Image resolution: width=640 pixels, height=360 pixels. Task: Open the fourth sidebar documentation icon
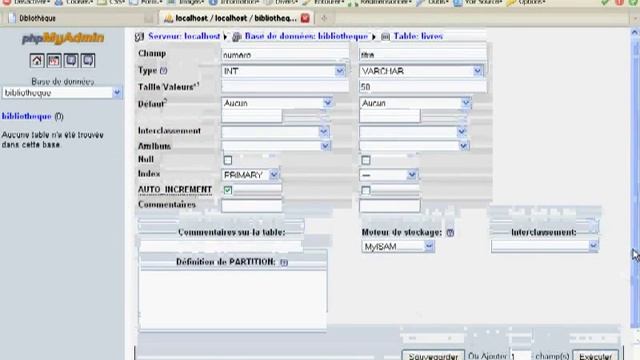[x=88, y=60]
